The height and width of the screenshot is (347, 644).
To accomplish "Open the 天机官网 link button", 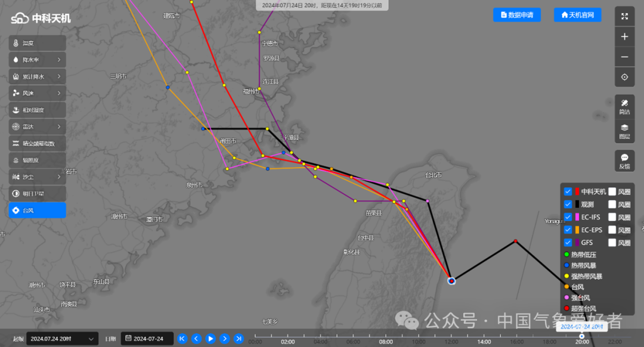I will 577,14.
